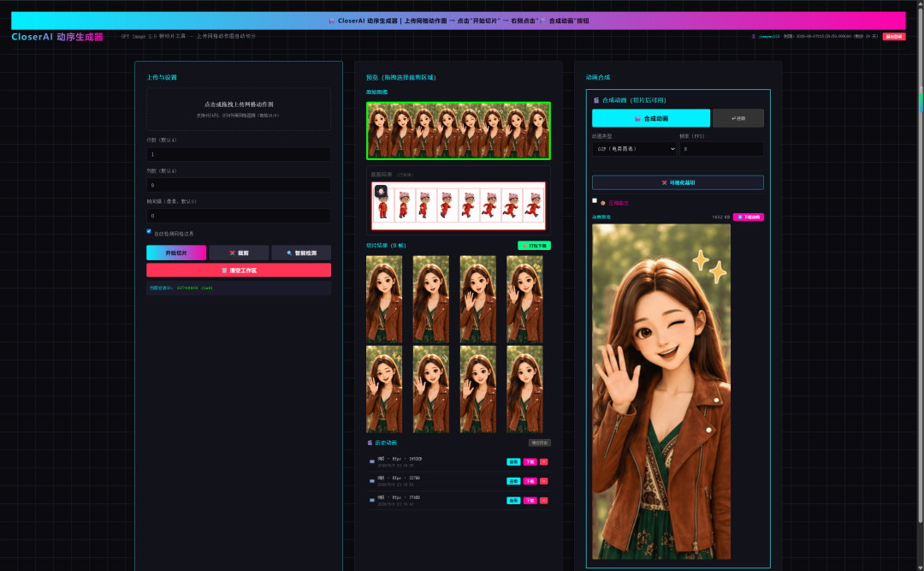
Task: Click the pink 下载动画 download animation button
Action: coord(748,217)
